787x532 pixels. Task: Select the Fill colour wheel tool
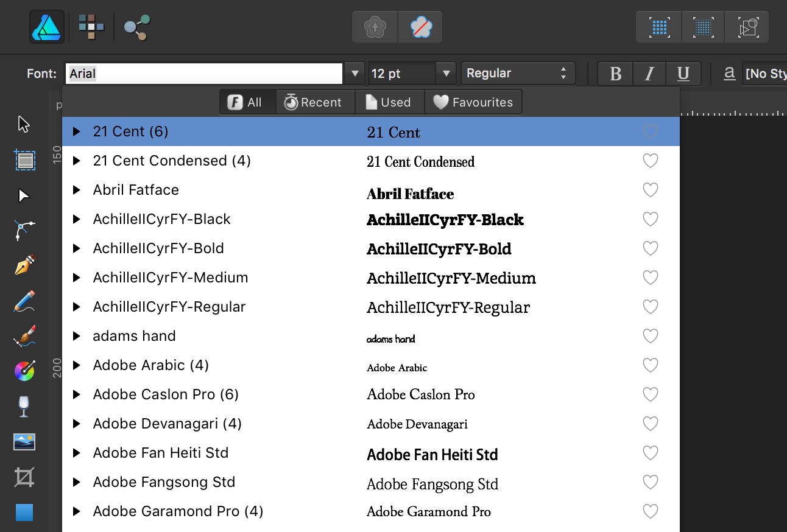pyautogui.click(x=24, y=371)
